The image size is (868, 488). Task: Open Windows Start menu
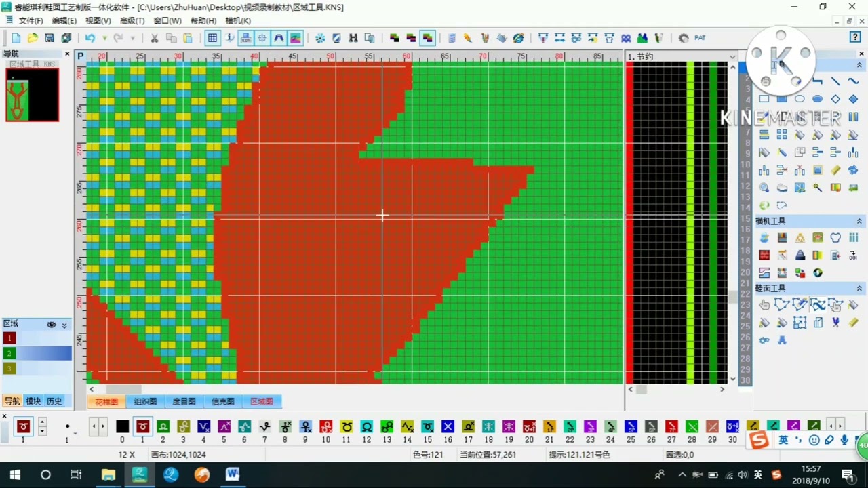15,474
